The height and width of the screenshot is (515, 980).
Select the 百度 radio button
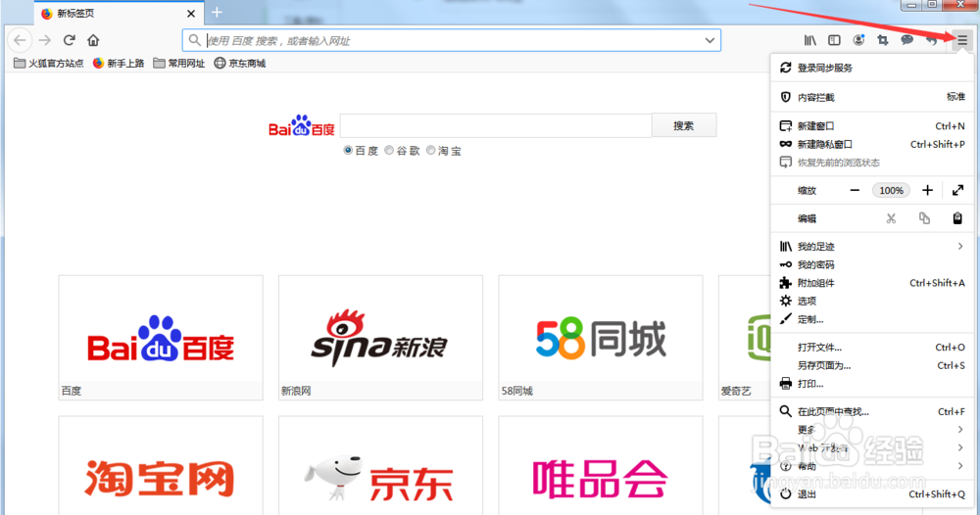pos(348,151)
